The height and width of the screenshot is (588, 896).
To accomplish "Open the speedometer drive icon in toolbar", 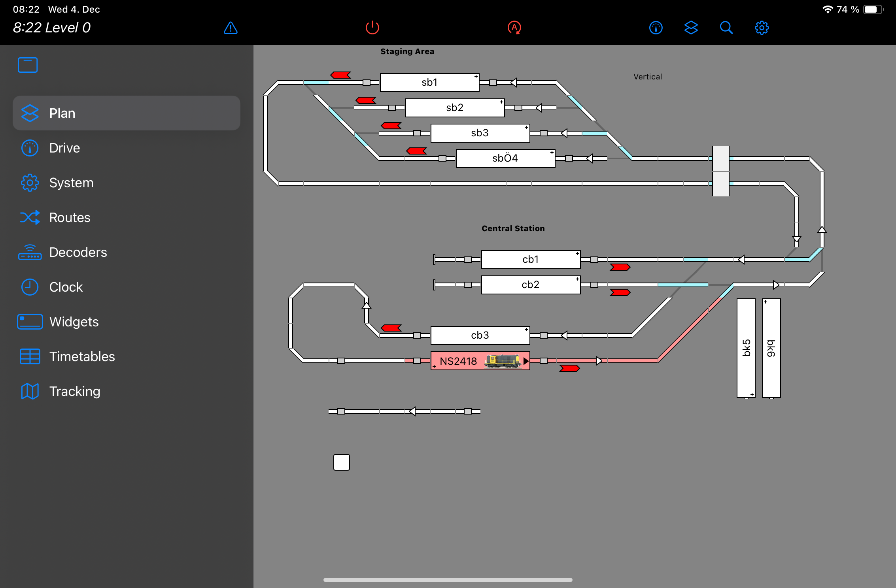I will pos(656,28).
